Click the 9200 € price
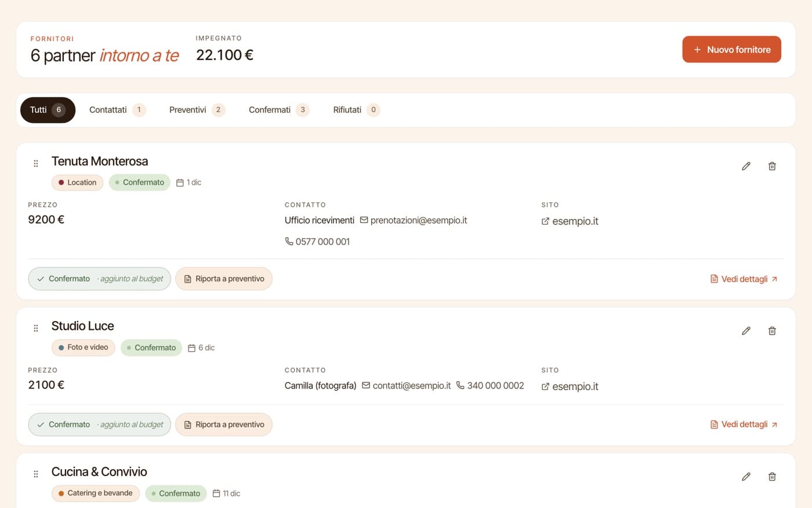Screen dimensions: 812x508 (46, 219)
